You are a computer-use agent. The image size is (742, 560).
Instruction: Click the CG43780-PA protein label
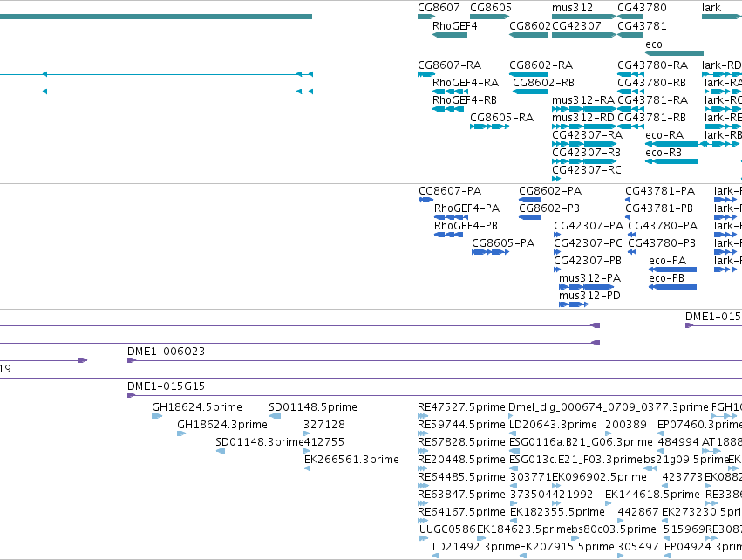point(663,226)
